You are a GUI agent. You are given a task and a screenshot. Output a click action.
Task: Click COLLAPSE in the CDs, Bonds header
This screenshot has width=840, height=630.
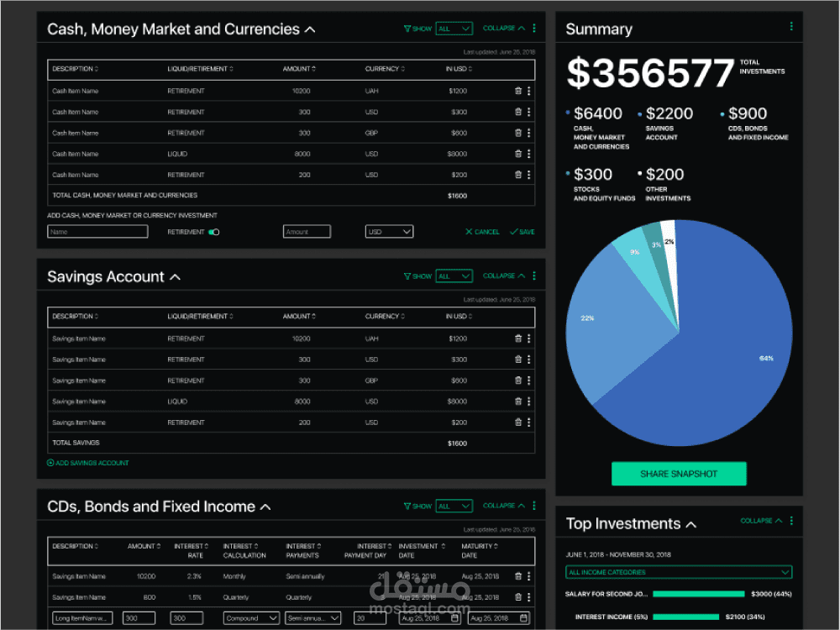[x=503, y=505]
